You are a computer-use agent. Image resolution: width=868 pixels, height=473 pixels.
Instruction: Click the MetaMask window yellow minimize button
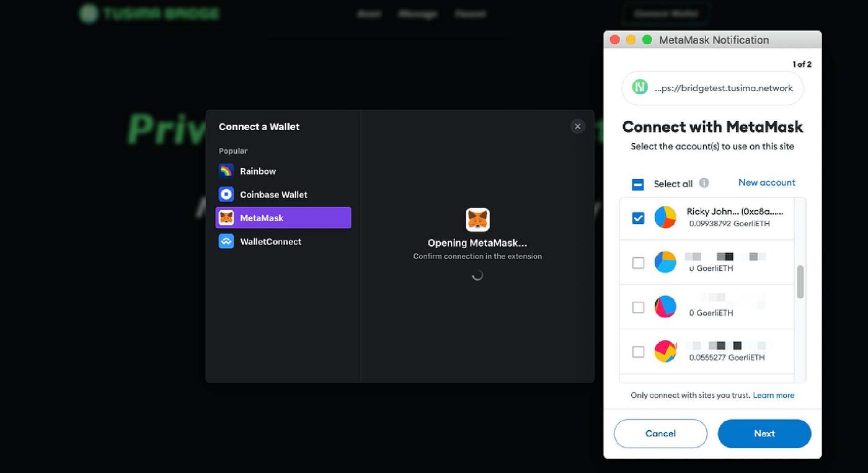point(631,40)
